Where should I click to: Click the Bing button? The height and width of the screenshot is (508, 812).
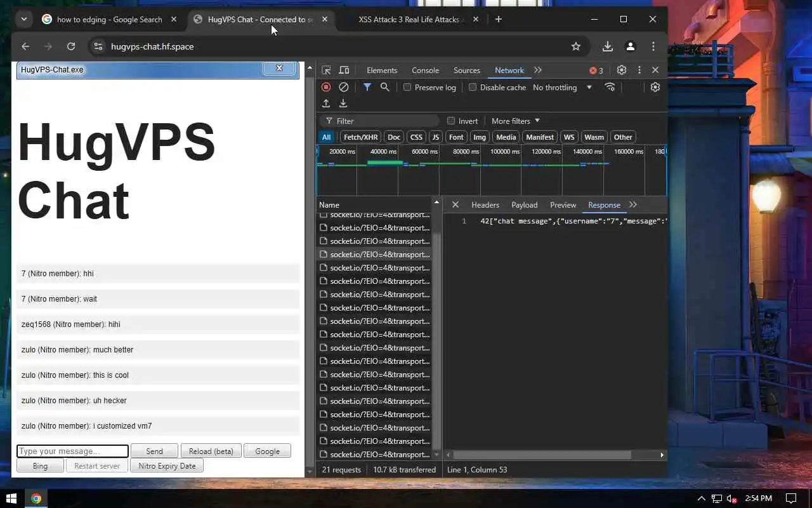coord(40,465)
